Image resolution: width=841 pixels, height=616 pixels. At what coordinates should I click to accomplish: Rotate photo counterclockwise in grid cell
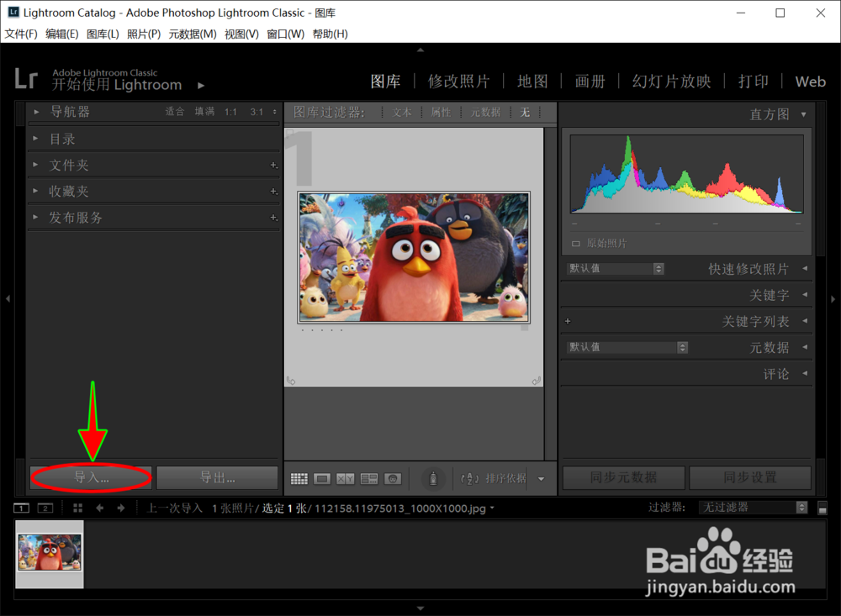(x=291, y=381)
